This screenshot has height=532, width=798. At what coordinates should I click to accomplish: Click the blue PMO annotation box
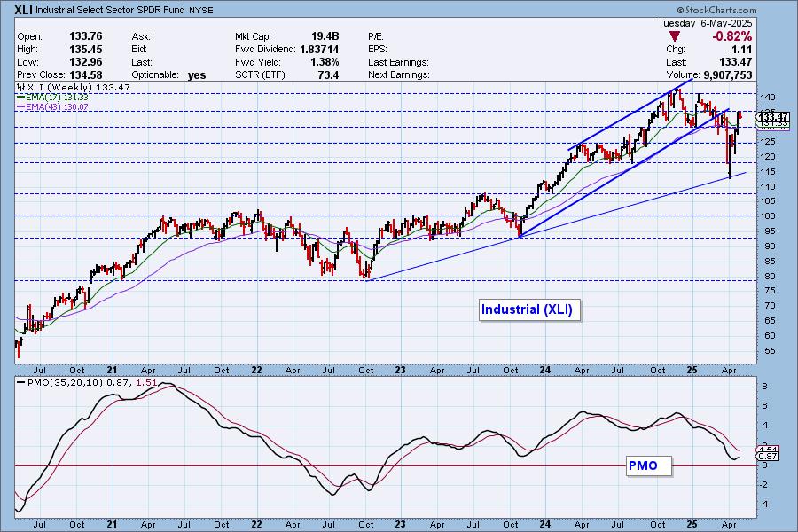[x=649, y=465]
